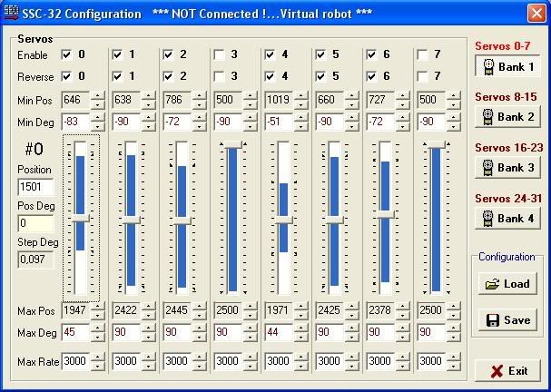
Task: Click servo 4 position slider thumb
Action: click(284, 220)
